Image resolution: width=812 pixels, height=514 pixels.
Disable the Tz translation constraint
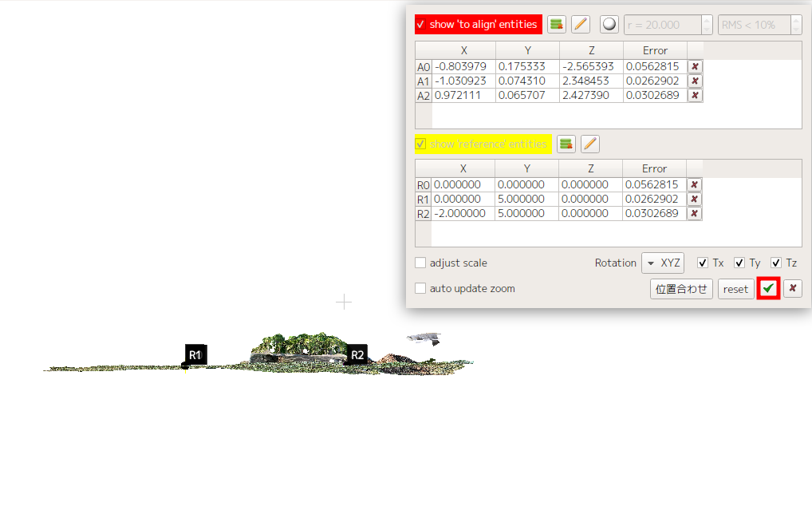[x=775, y=263]
